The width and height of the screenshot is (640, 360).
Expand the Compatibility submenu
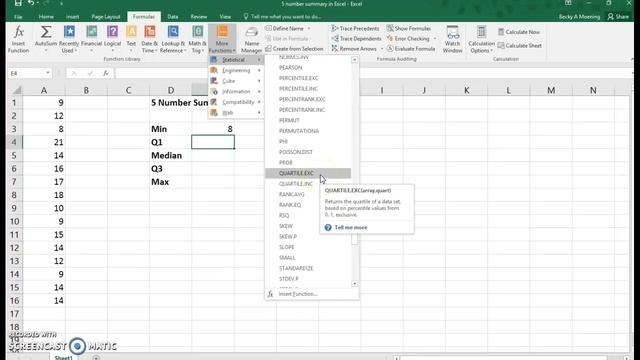[x=236, y=102]
